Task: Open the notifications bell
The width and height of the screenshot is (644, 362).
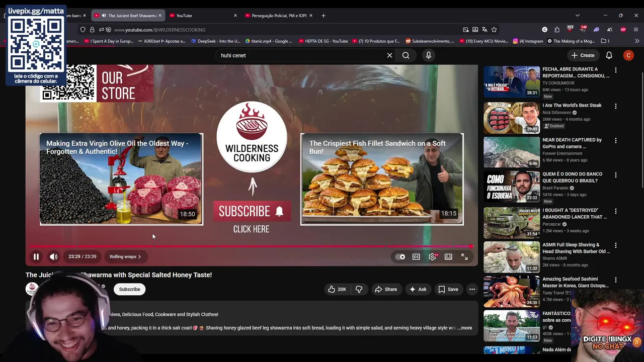Action: tap(609, 55)
